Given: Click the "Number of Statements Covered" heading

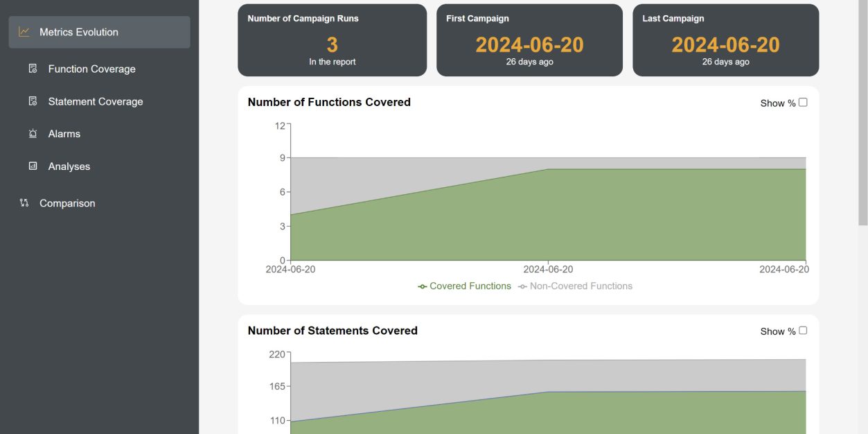Looking at the screenshot, I should click(333, 331).
